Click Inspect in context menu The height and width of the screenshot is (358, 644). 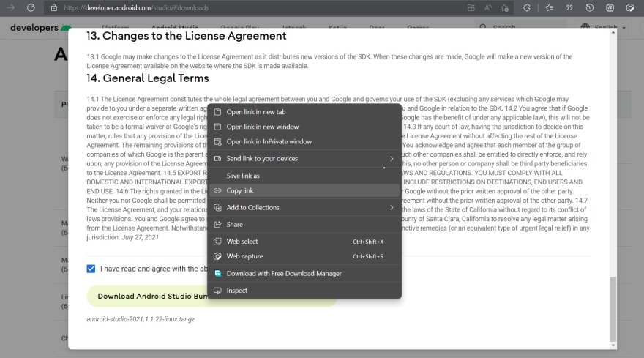(x=304, y=290)
